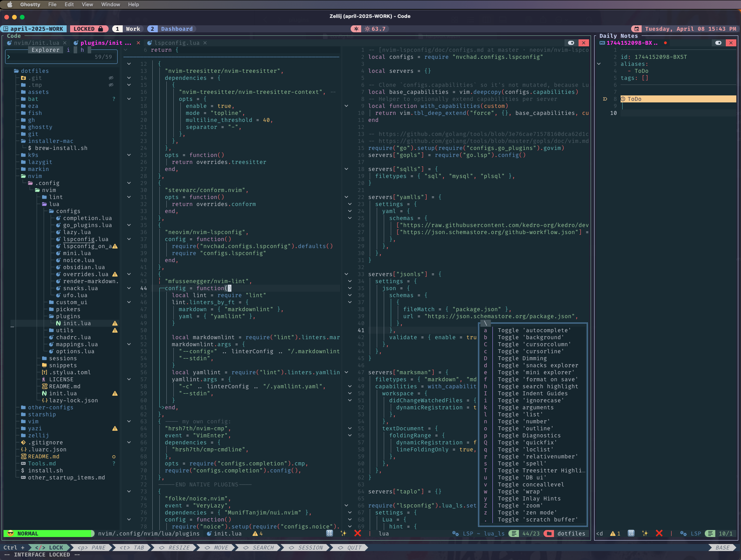Collapse the servers yamlls fold at line 22
741x560 pixels.
(346, 197)
